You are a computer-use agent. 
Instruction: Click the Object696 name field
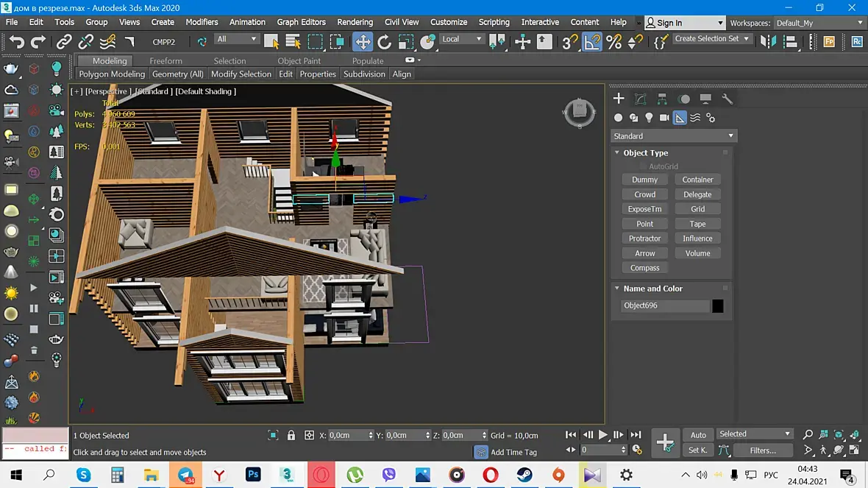(x=665, y=305)
